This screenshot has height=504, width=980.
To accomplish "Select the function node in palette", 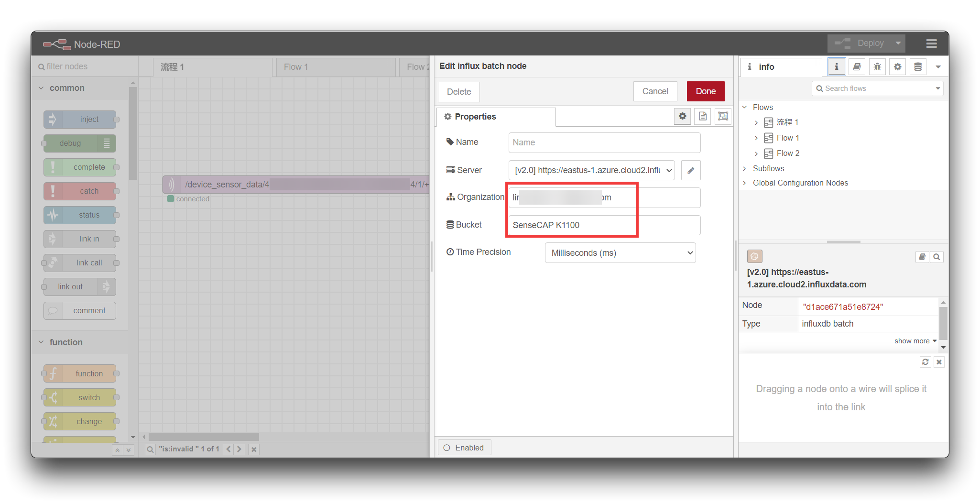I will click(x=80, y=374).
